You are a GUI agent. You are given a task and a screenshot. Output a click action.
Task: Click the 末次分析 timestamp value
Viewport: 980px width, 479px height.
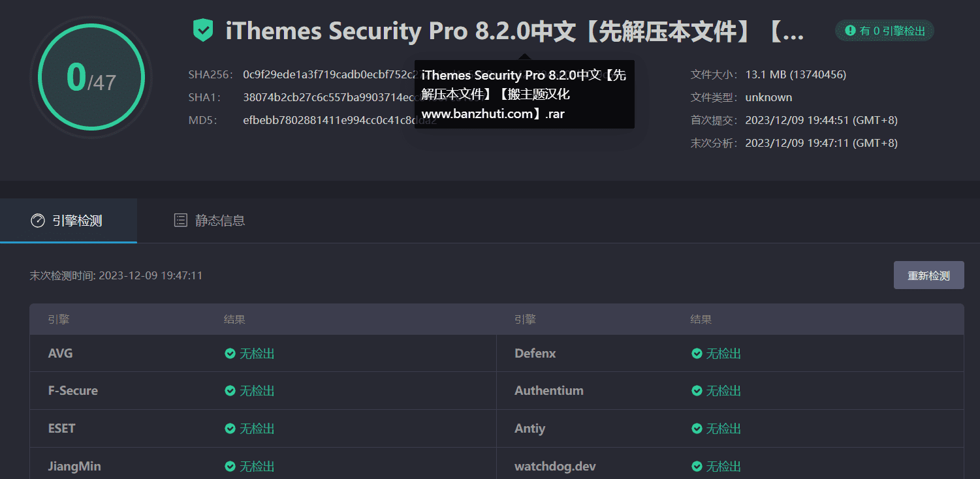coord(821,143)
